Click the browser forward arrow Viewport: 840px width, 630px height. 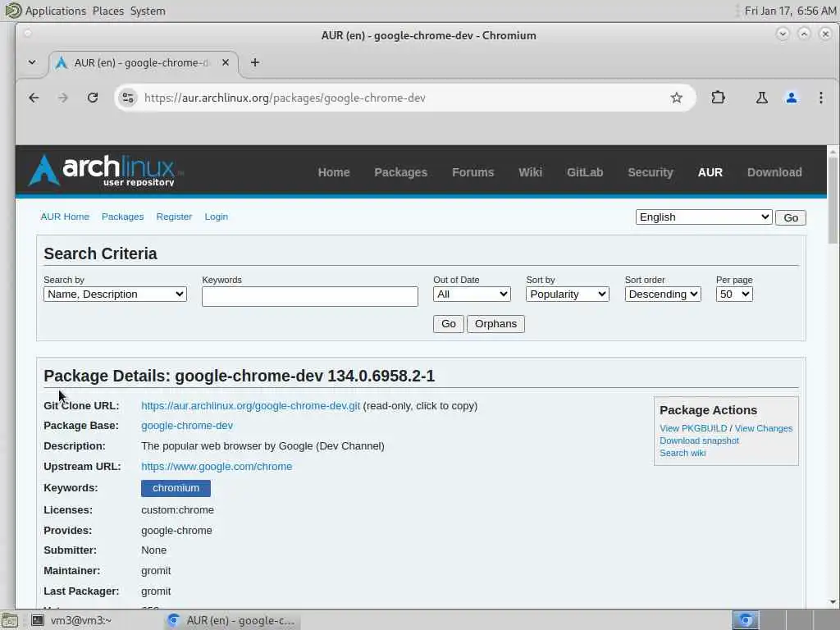62,98
